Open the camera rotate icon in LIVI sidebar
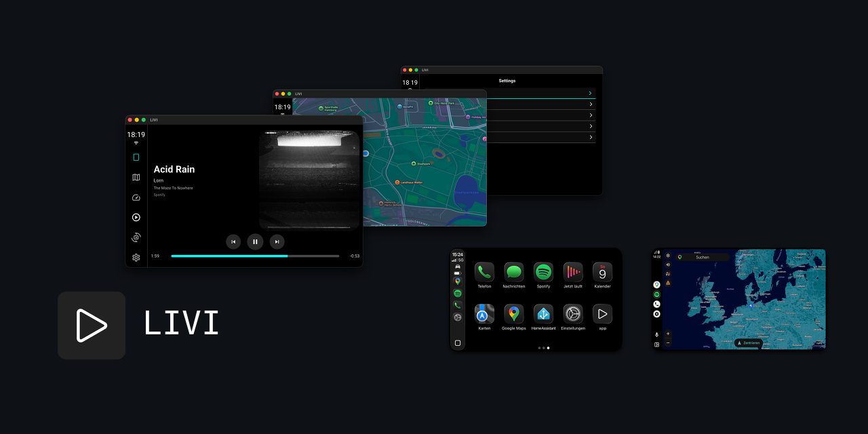868x434 pixels. 136,237
